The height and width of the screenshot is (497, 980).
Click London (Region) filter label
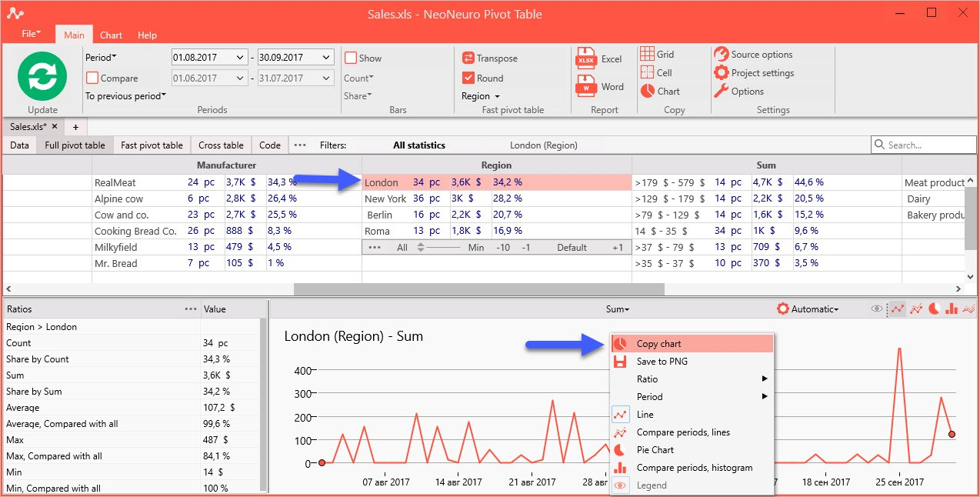coord(544,145)
